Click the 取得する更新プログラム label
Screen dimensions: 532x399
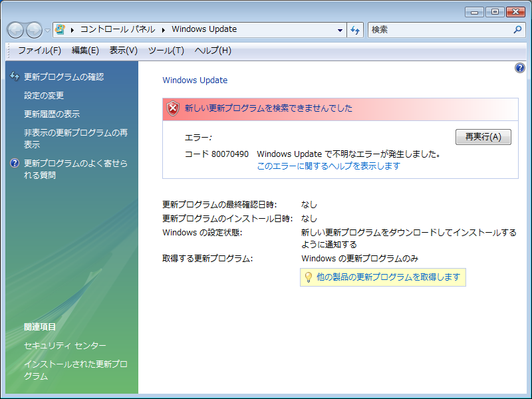coord(207,259)
